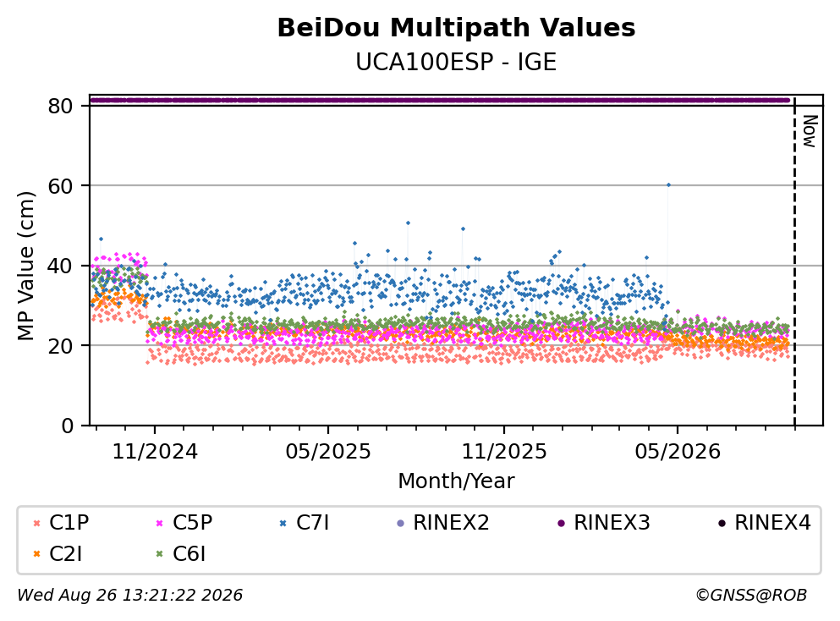The width and height of the screenshot is (840, 621).
Task: Click the RINEX4 black legend dot
Action: [x=722, y=523]
